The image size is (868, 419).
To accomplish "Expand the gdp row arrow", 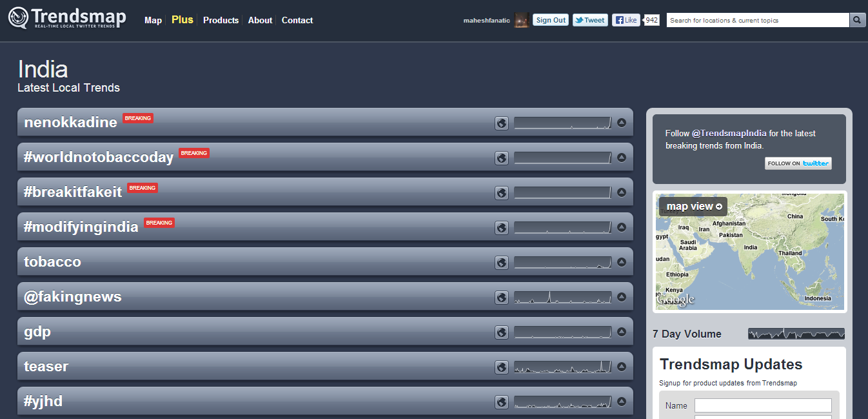I will [622, 331].
